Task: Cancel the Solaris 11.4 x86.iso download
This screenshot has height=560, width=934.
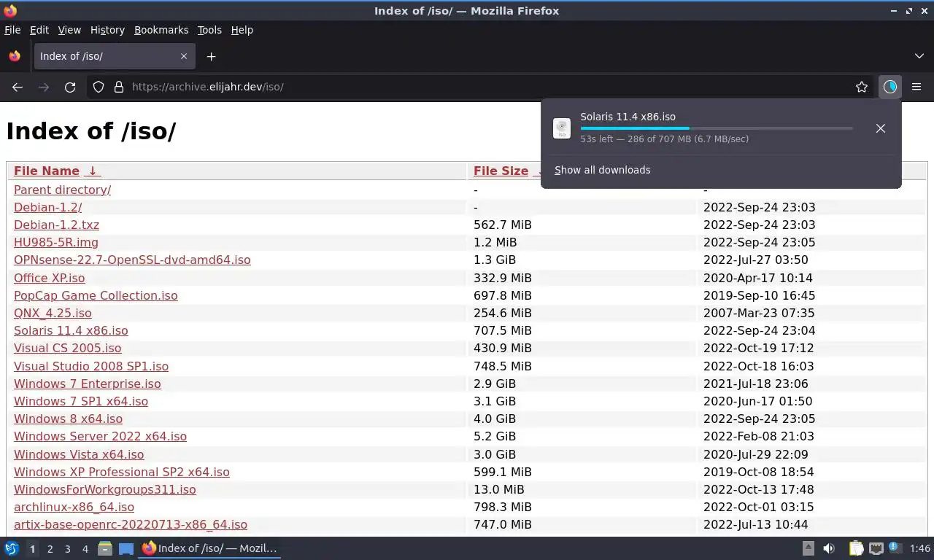Action: coord(881,128)
